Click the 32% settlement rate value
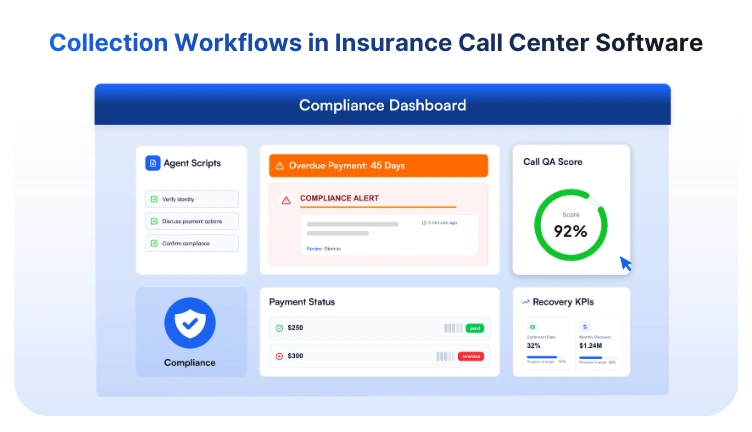Screen dimensions: 752x432 point(533,346)
